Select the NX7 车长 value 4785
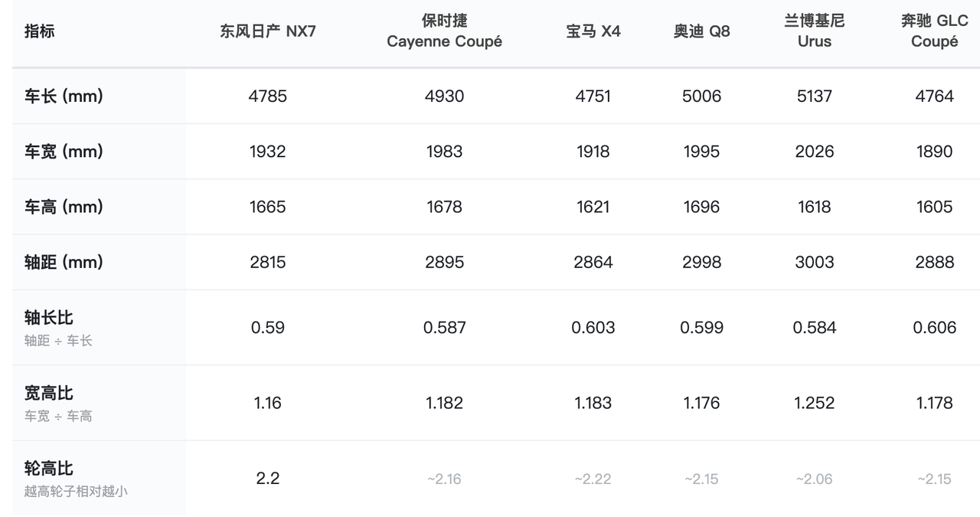Viewport: 980px width, 517px height. (x=268, y=97)
